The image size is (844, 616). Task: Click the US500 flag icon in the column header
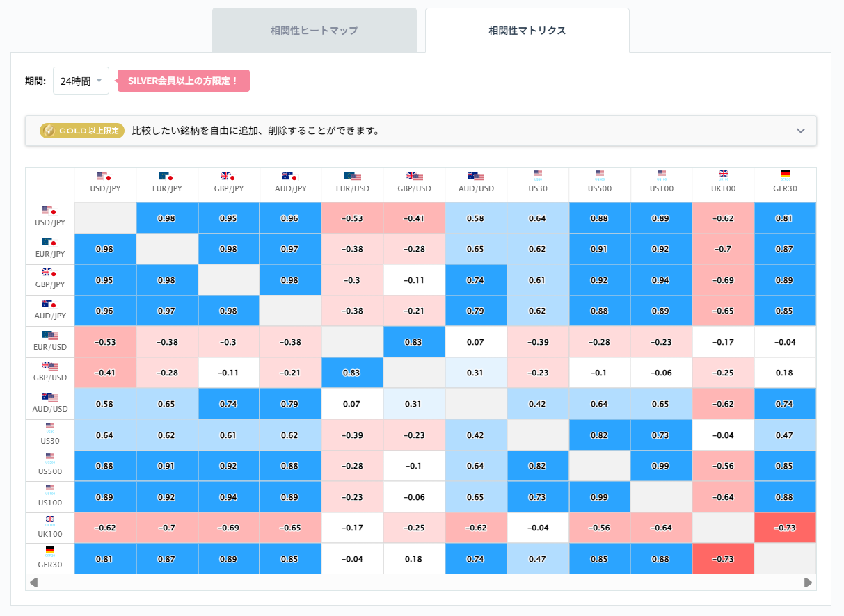(599, 175)
